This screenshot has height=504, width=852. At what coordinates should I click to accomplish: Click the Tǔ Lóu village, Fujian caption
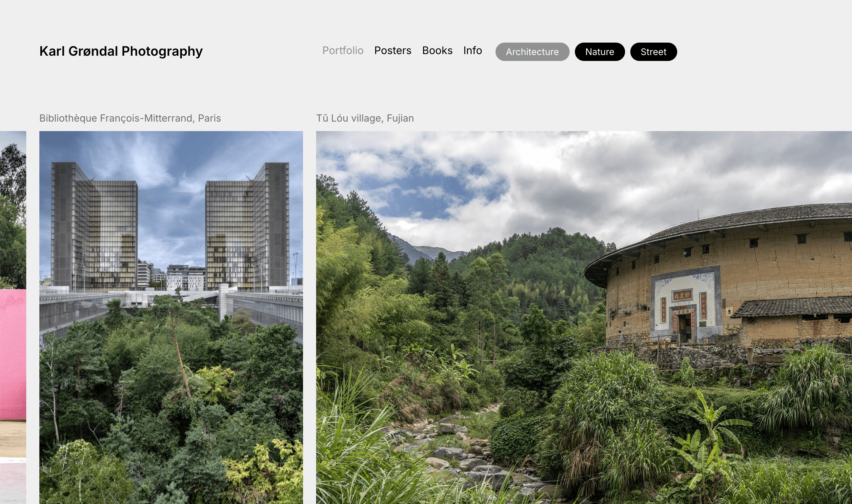365,118
